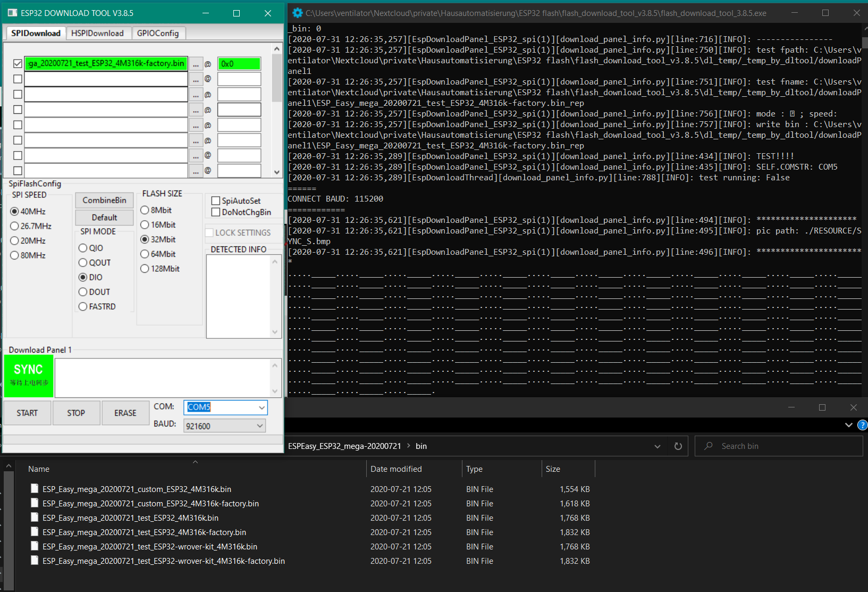This screenshot has width=868, height=592.
Task: Sort by Size column header
Action: coord(568,469)
